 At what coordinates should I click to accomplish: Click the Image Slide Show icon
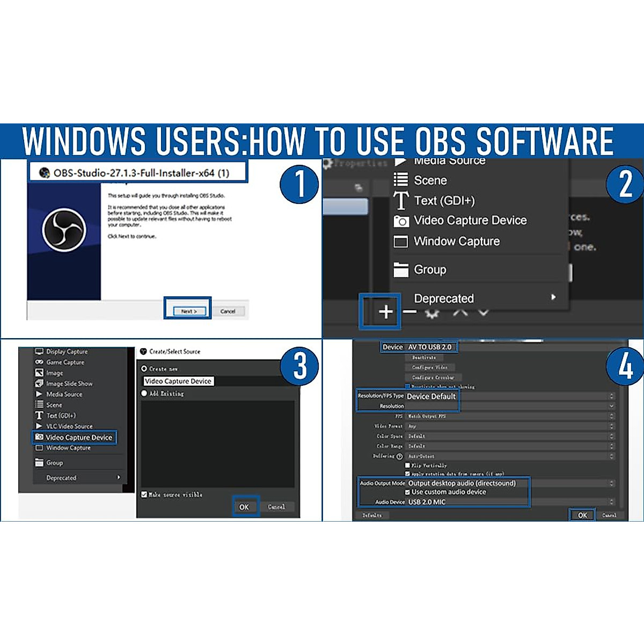coord(39,384)
